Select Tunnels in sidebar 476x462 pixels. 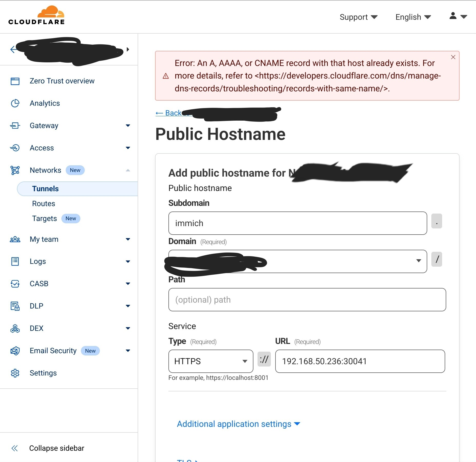(77, 189)
